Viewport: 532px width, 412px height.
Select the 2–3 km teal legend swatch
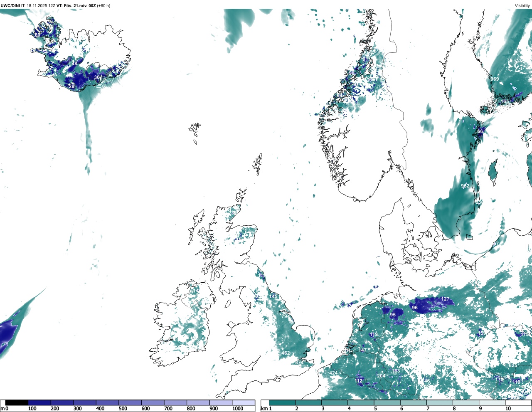point(308,402)
